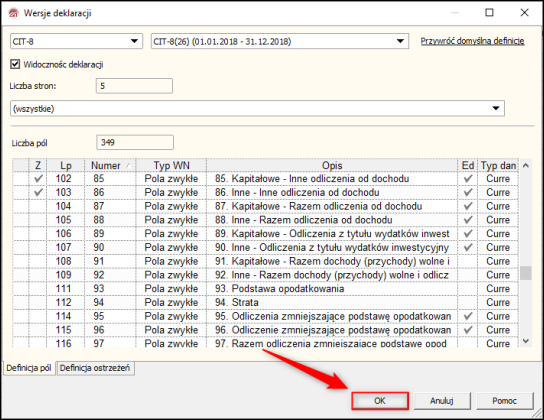Click the table scrollbar down arrow
This screenshot has height=420, width=544.
(x=526, y=341)
